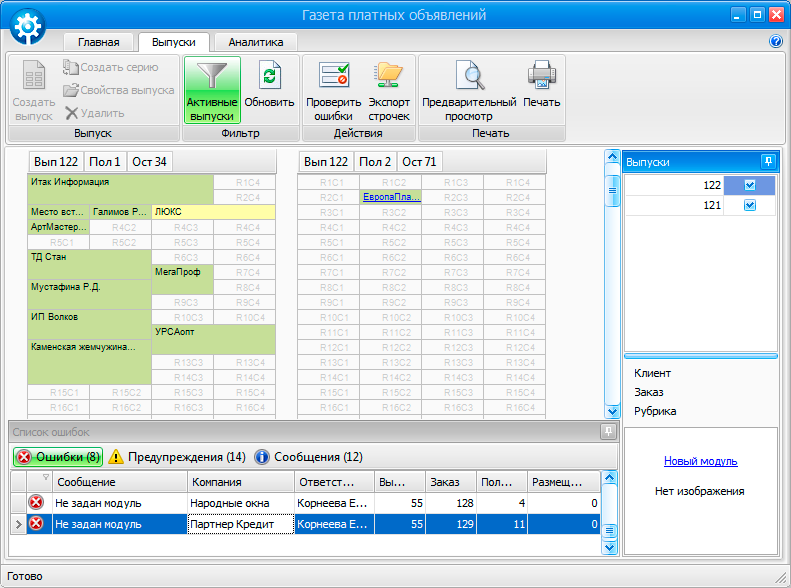This screenshot has width=791, height=588.
Task: Toggle checkbox for issue 122
Action: coord(750,185)
